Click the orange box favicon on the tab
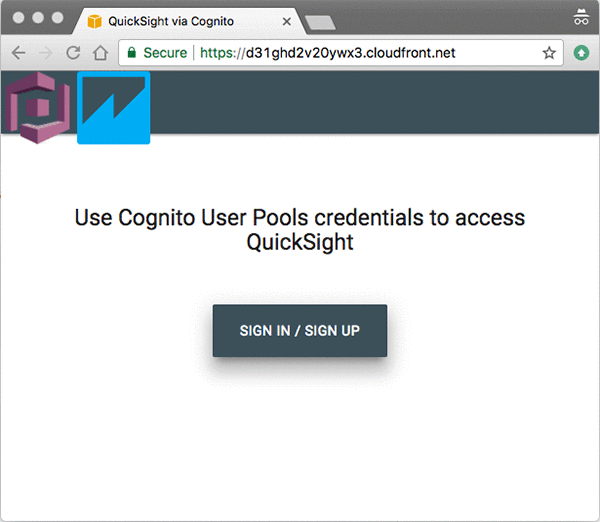Viewport: 600px width, 522px height. (x=95, y=21)
